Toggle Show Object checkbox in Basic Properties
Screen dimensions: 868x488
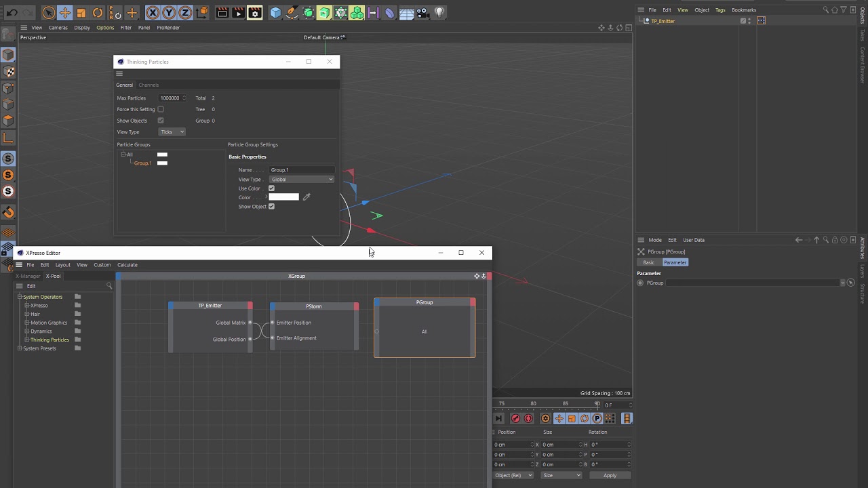tap(271, 206)
